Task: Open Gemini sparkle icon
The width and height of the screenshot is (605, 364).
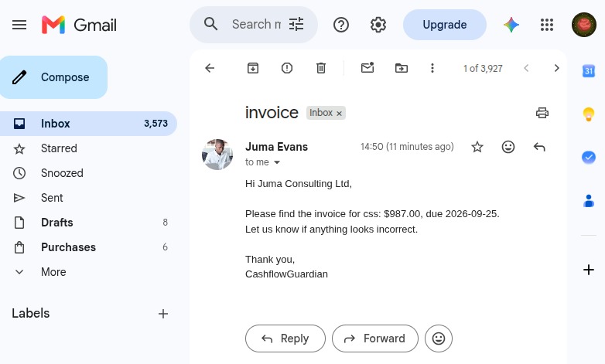Action: (x=511, y=25)
